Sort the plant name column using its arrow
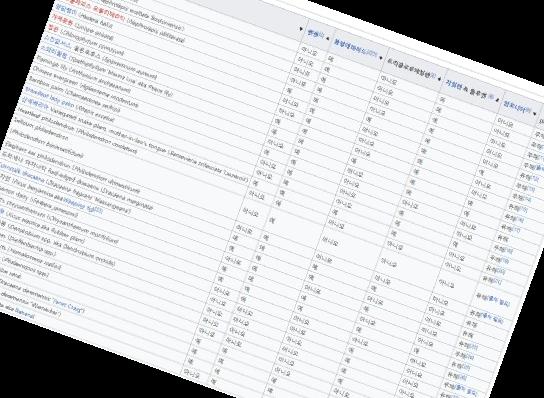Image resolution: width=544 pixels, height=398 pixels. coord(301,29)
